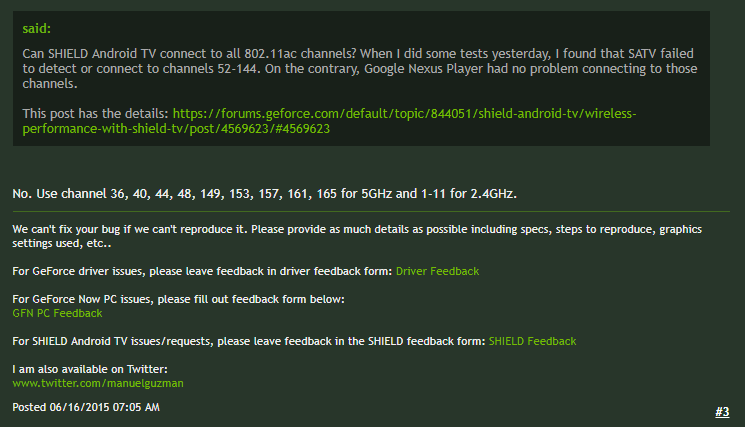Click link text ending post/4569623/#4569623
The height and width of the screenshot is (427, 745).
coord(176,129)
